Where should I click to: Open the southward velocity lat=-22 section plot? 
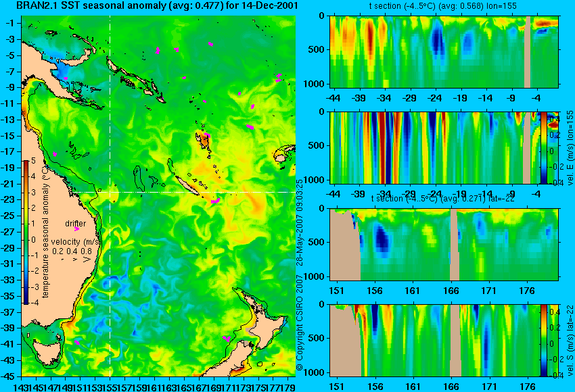(x=435, y=341)
